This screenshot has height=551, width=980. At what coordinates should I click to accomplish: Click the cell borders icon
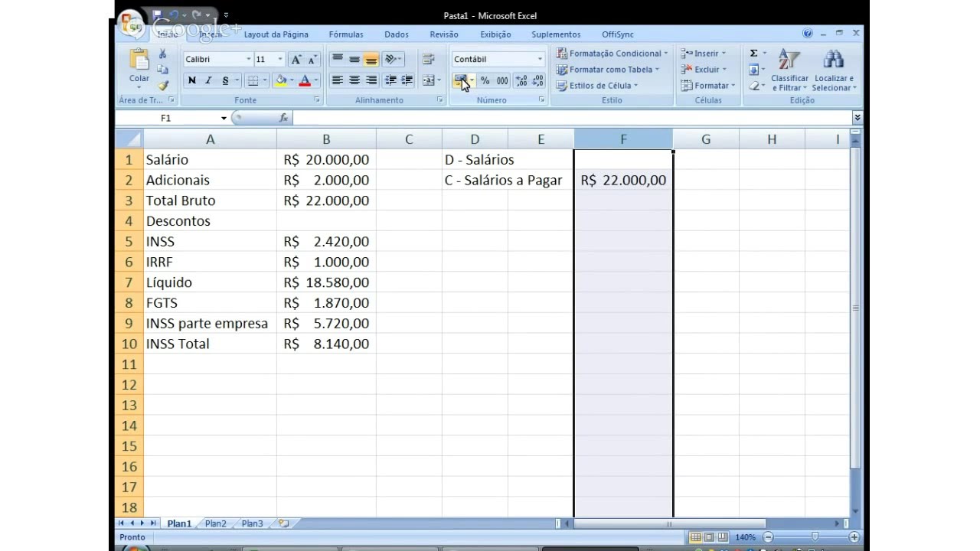[253, 80]
